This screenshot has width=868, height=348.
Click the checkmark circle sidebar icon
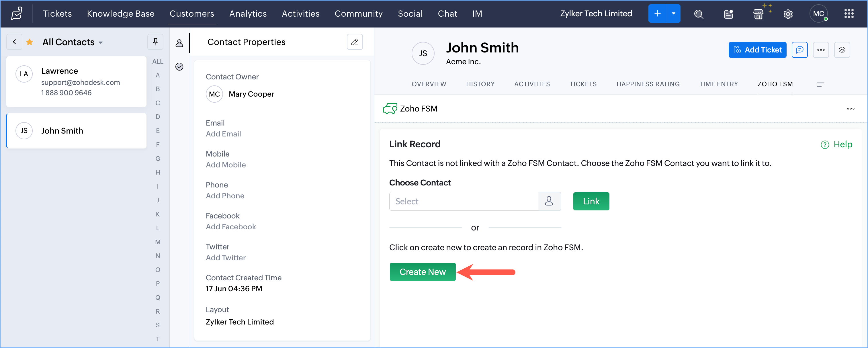click(x=179, y=67)
